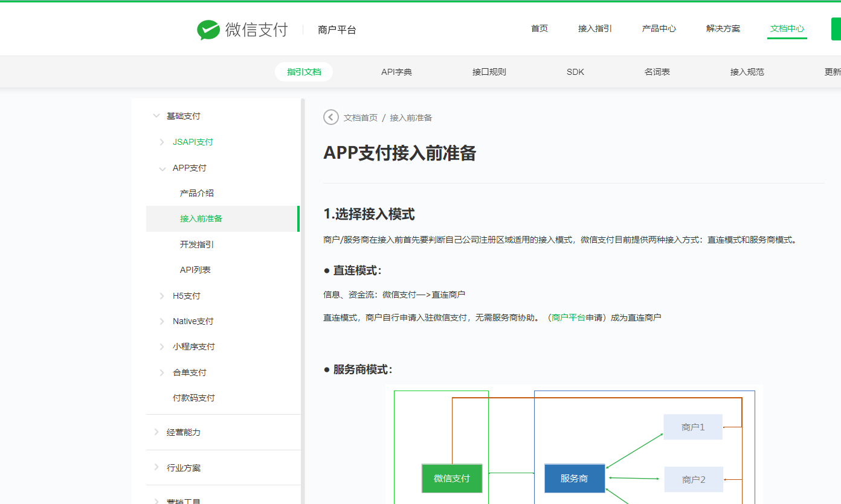
Task: Click the blue 服务商 box in the diagram
Action: pos(575,478)
